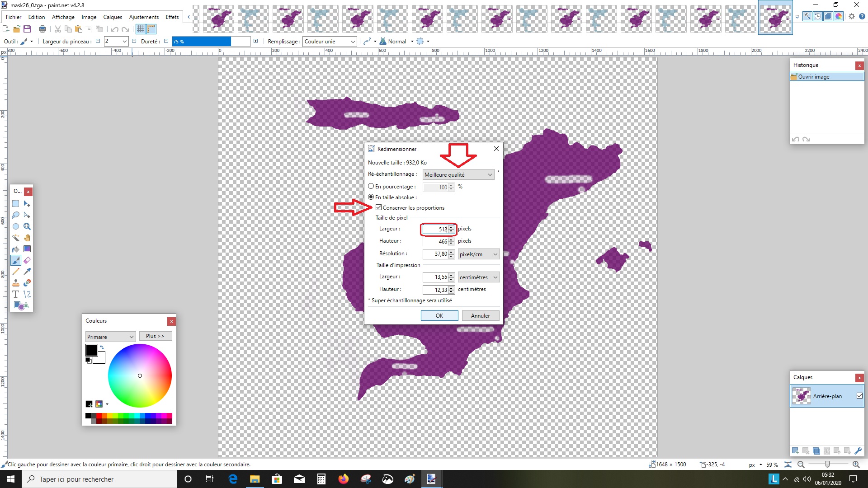
Task: Pick the Magic Wand tool
Action: (15, 238)
